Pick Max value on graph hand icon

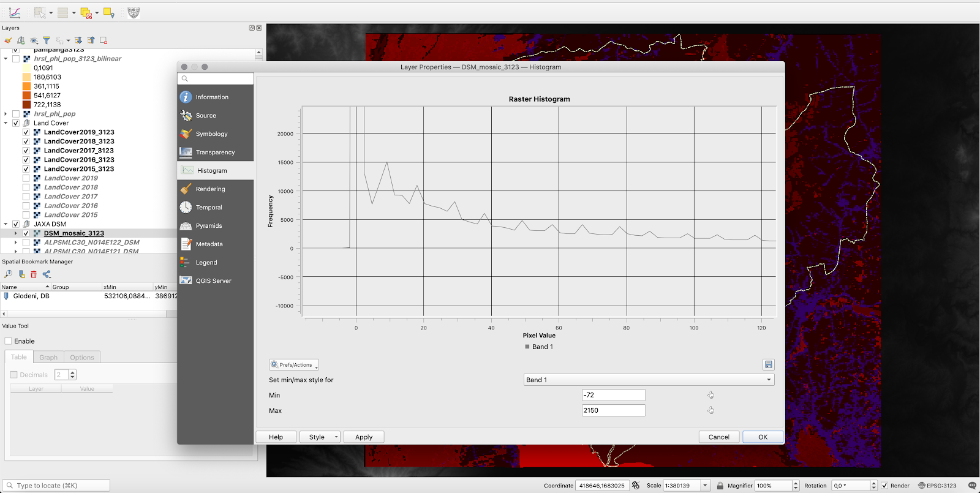pos(710,410)
